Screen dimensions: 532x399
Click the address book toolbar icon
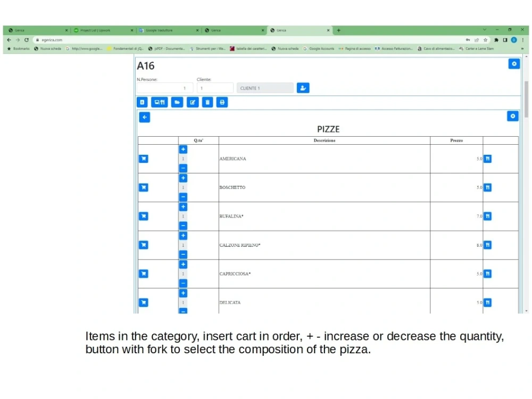coord(142,102)
